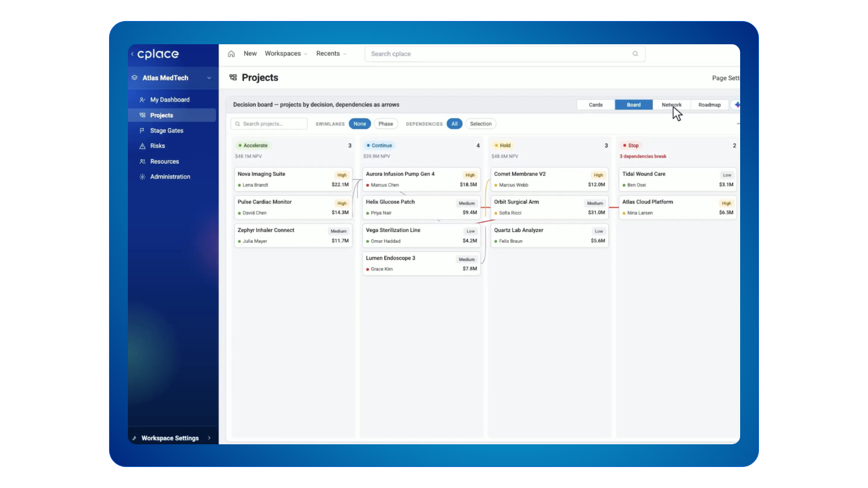Expand the Atlas MedTech workspace chevron
This screenshot has width=868, height=488.
point(209,78)
